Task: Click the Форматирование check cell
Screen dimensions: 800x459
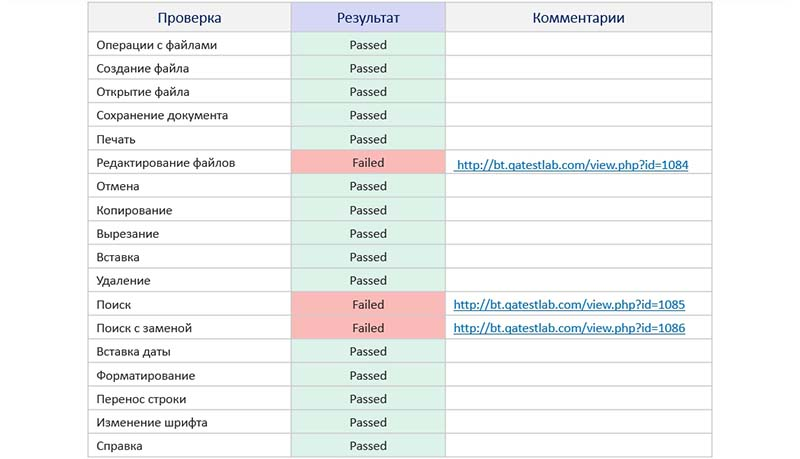Action: click(x=189, y=375)
